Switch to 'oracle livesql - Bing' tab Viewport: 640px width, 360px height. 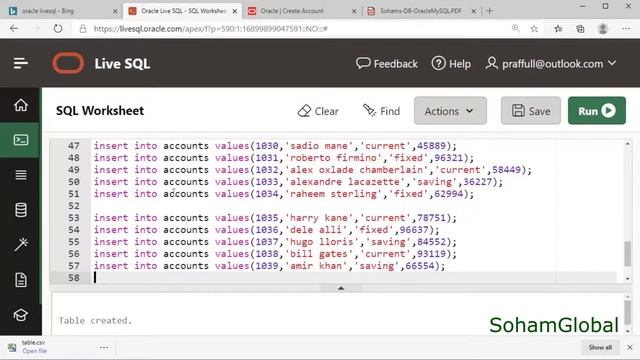click(61, 11)
